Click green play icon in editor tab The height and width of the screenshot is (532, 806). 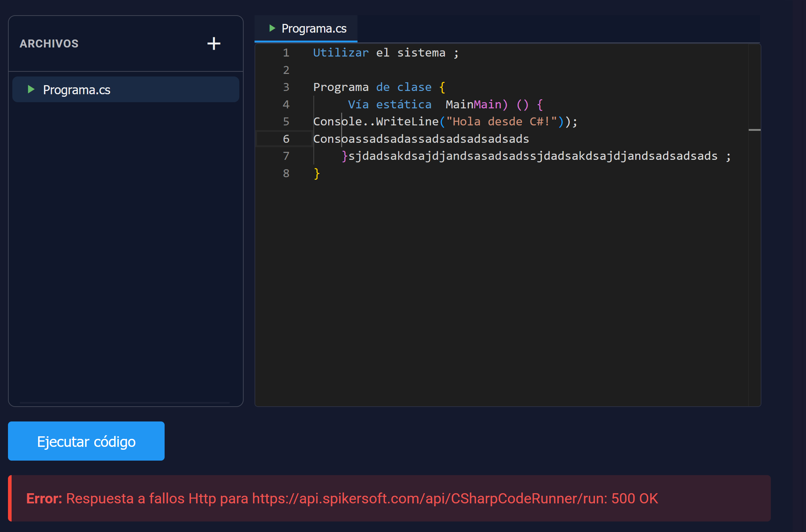272,28
